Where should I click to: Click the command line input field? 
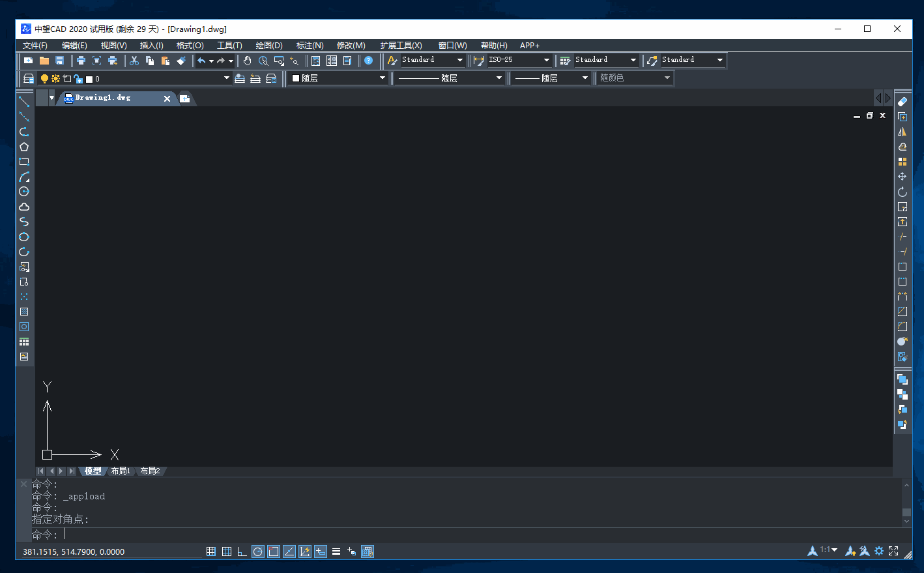pyautogui.click(x=456, y=535)
